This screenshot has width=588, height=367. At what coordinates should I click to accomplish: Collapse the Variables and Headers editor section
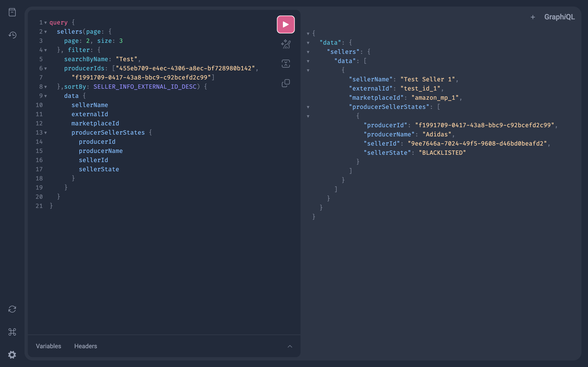tap(290, 346)
